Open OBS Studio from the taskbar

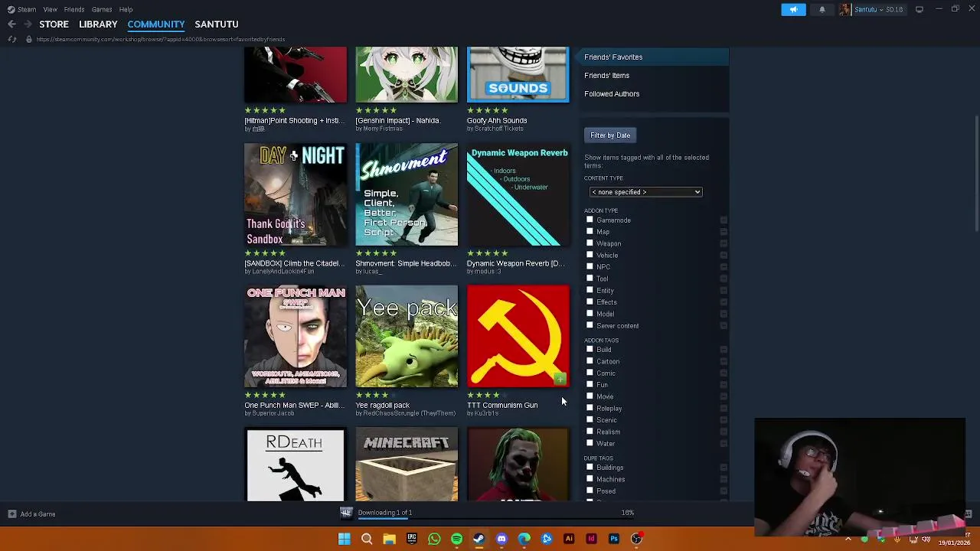pyautogui.click(x=636, y=539)
